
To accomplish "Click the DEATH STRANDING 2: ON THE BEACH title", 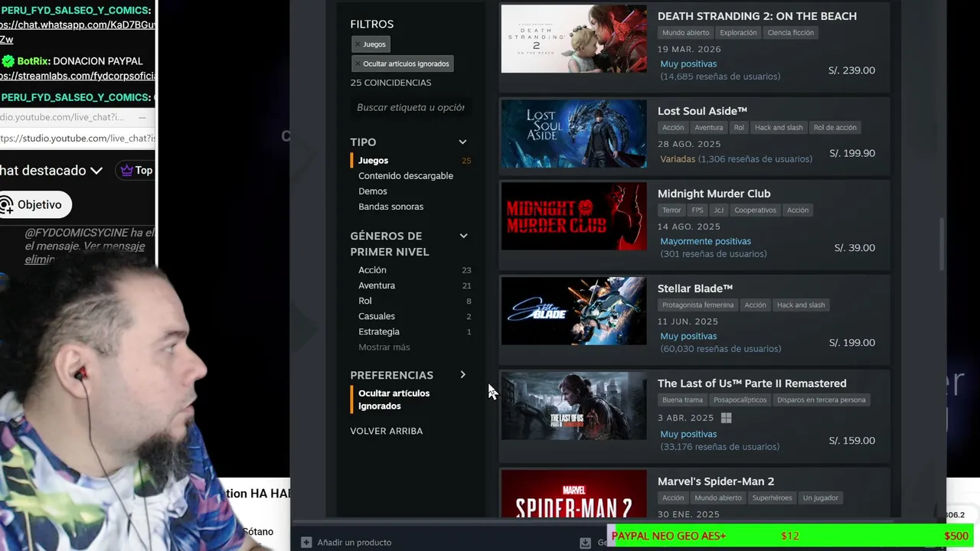I will [756, 16].
